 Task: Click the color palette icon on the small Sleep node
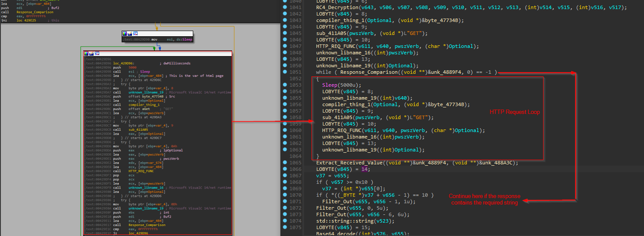click(125, 33)
